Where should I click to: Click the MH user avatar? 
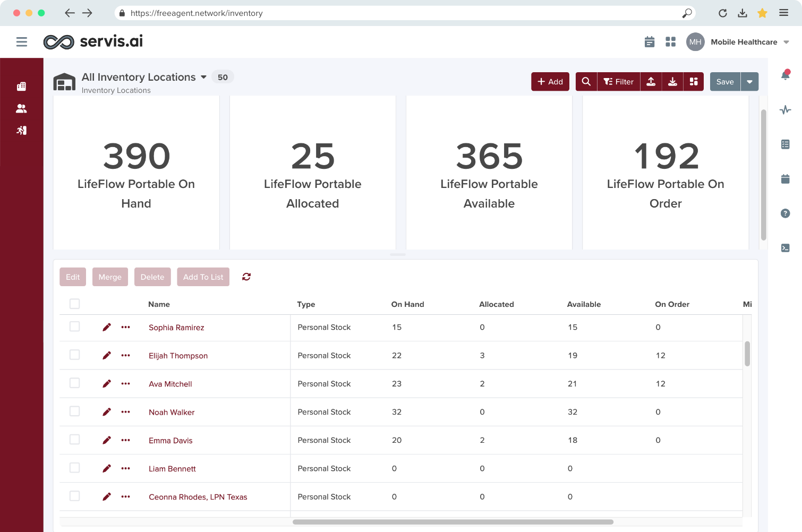tap(695, 42)
